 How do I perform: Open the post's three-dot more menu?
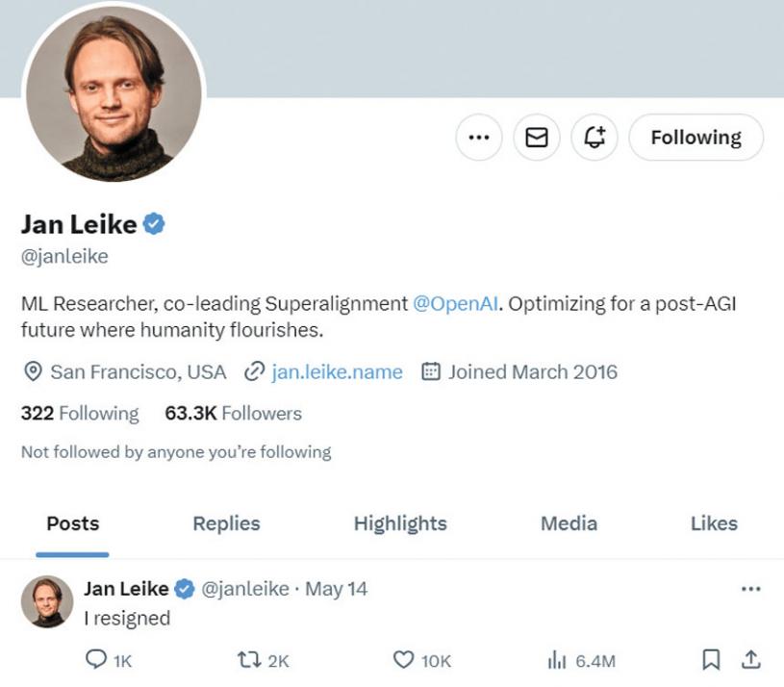pyautogui.click(x=751, y=588)
